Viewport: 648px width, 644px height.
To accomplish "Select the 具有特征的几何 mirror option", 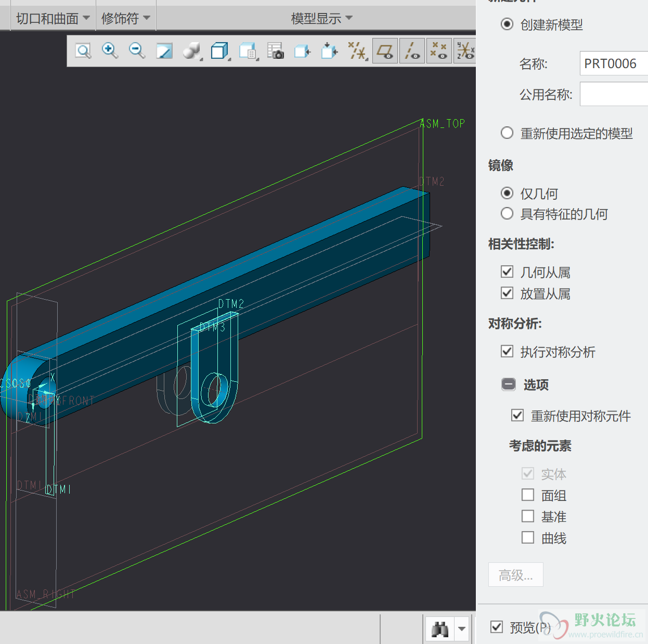I will click(x=507, y=213).
